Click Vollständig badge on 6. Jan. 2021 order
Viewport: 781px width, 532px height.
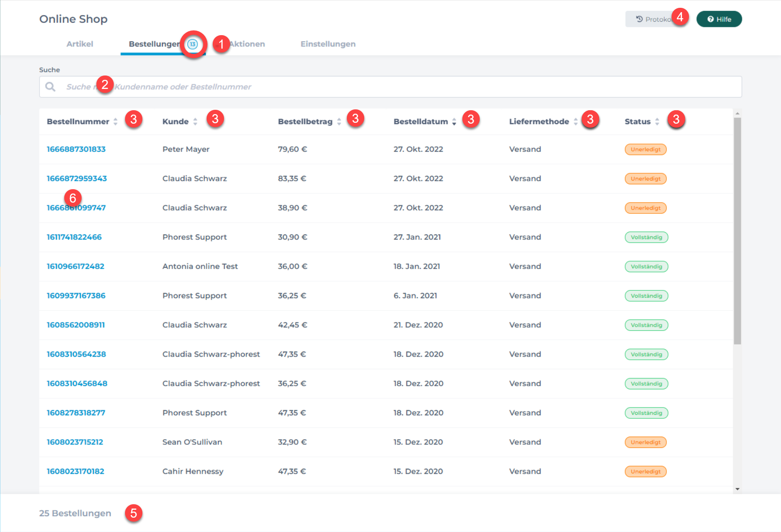tap(646, 296)
